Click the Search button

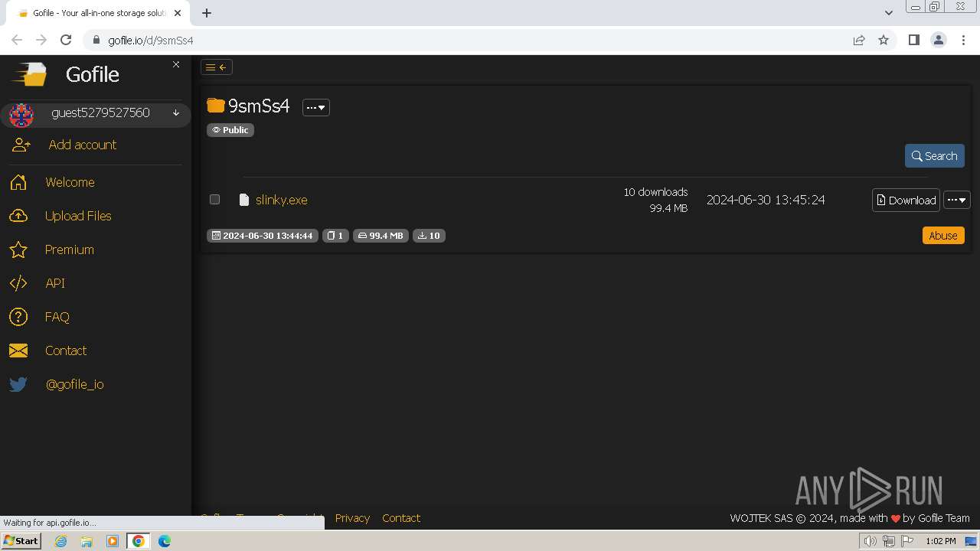tap(935, 156)
